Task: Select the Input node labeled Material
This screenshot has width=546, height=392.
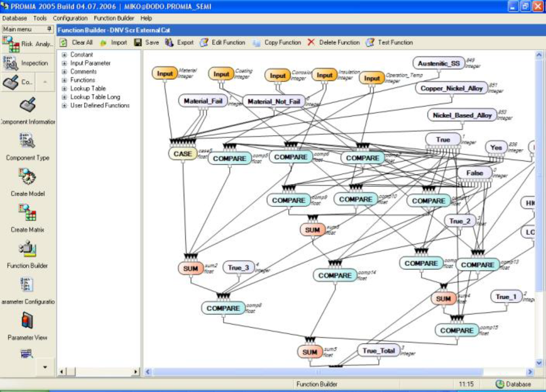Action: point(165,73)
